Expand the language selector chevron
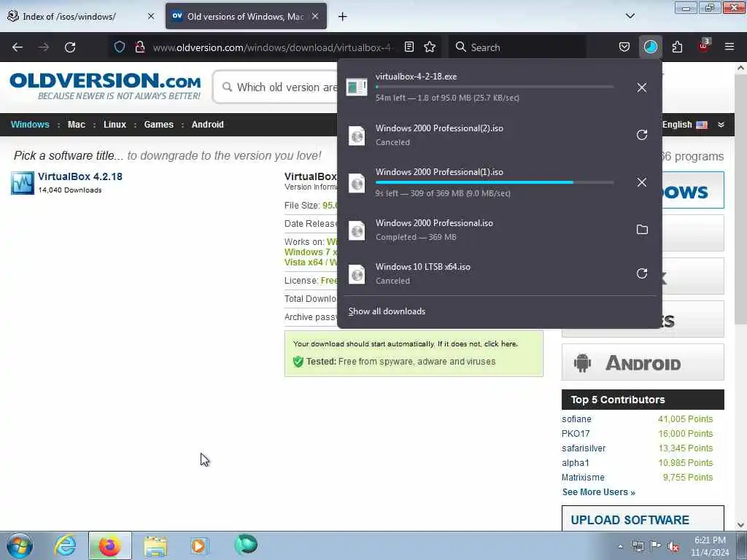This screenshot has width=747, height=560. [721, 124]
